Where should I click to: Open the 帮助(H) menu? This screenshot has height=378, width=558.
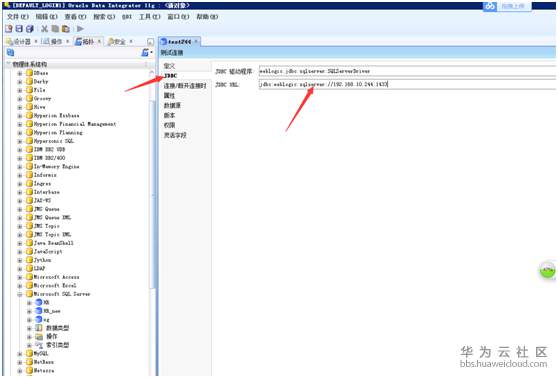pos(207,17)
